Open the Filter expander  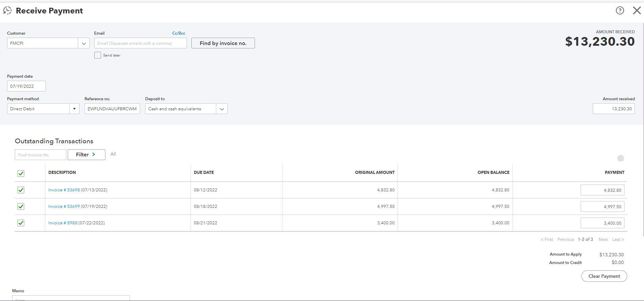(x=86, y=155)
